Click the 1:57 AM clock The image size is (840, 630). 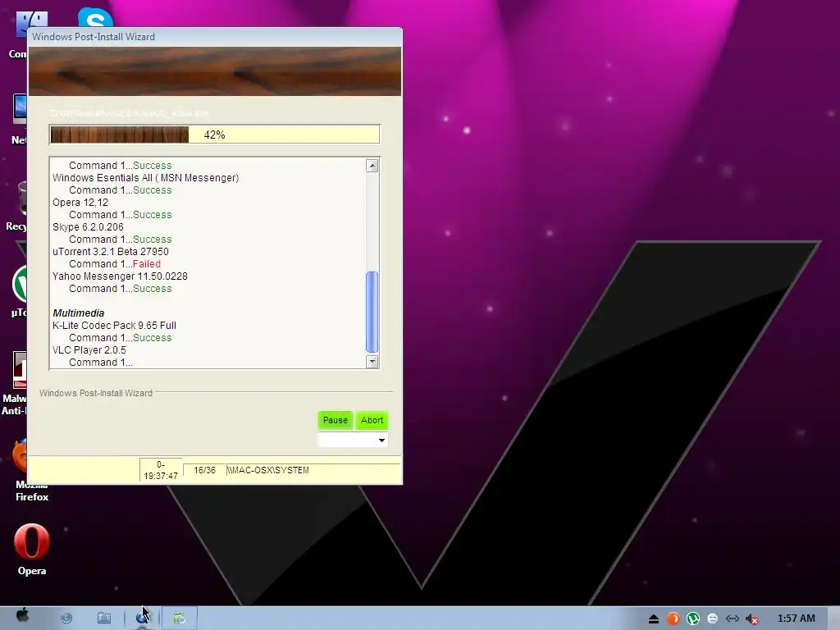click(x=796, y=619)
